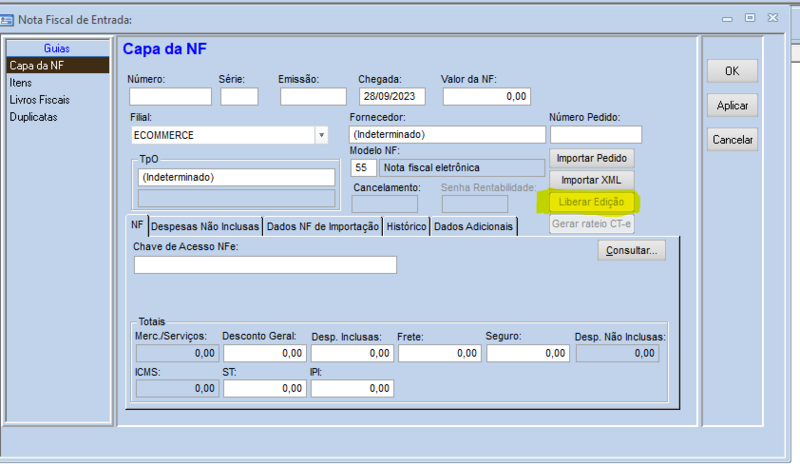Click the Nota Fiscal window title icon

7,20
